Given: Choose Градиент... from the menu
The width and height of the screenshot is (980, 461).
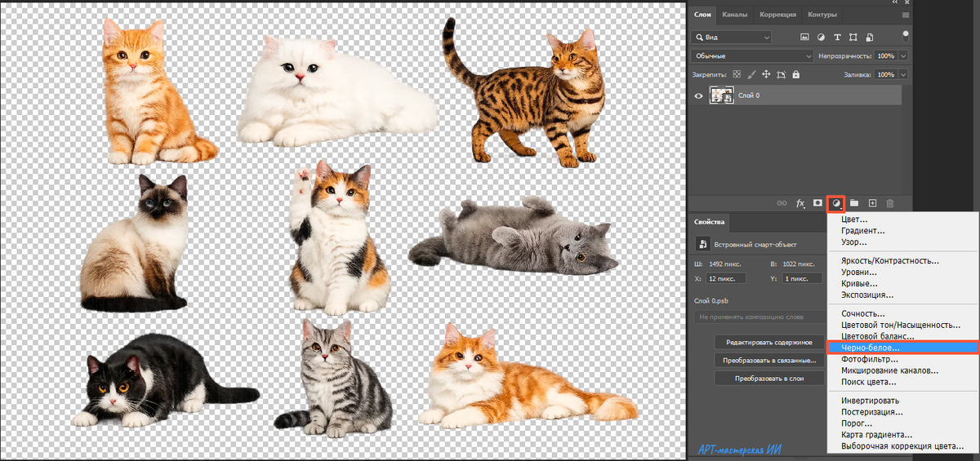Looking at the screenshot, I should [902, 231].
